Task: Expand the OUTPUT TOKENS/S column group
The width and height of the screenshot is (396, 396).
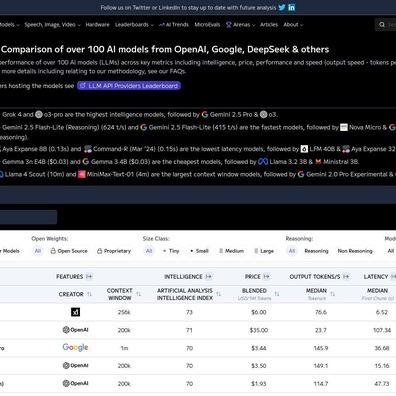Action: 346,277
